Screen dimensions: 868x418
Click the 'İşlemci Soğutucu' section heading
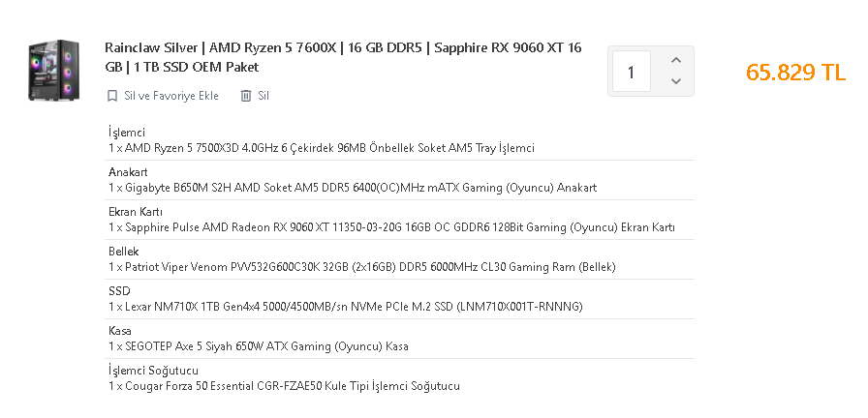click(155, 371)
